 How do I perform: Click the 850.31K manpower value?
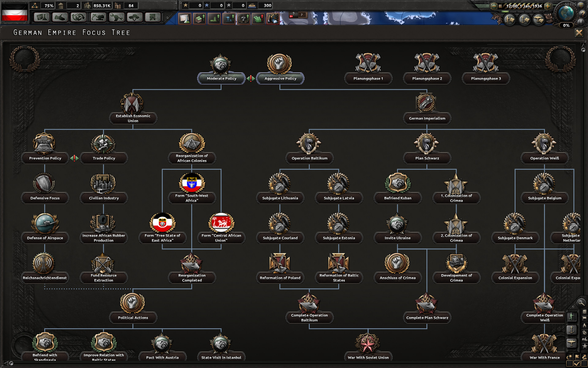click(102, 6)
